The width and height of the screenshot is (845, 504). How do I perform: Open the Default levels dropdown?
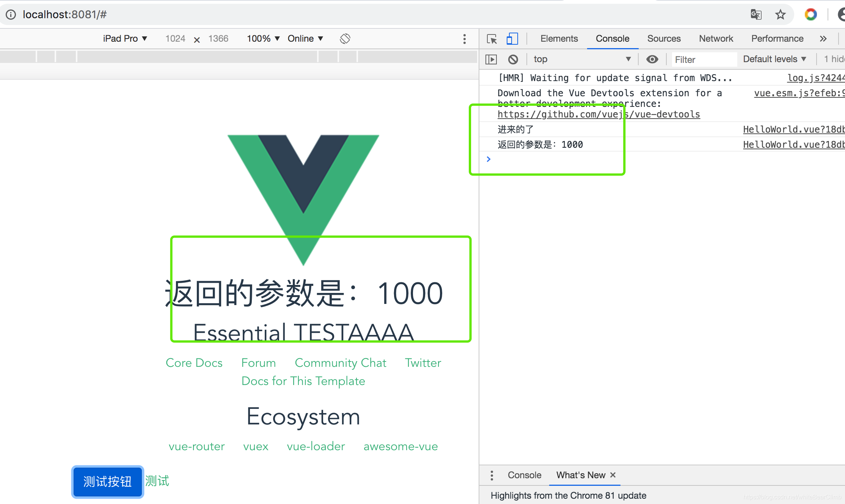coord(774,59)
